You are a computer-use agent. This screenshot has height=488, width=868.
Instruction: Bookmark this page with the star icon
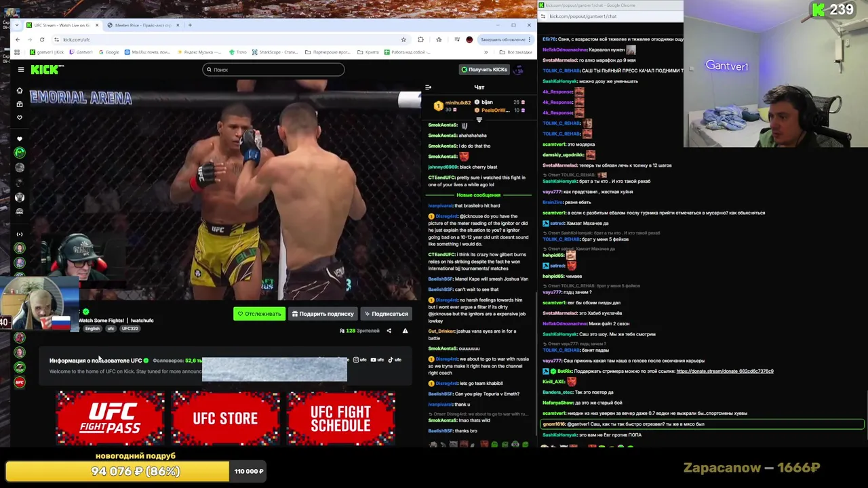click(403, 39)
